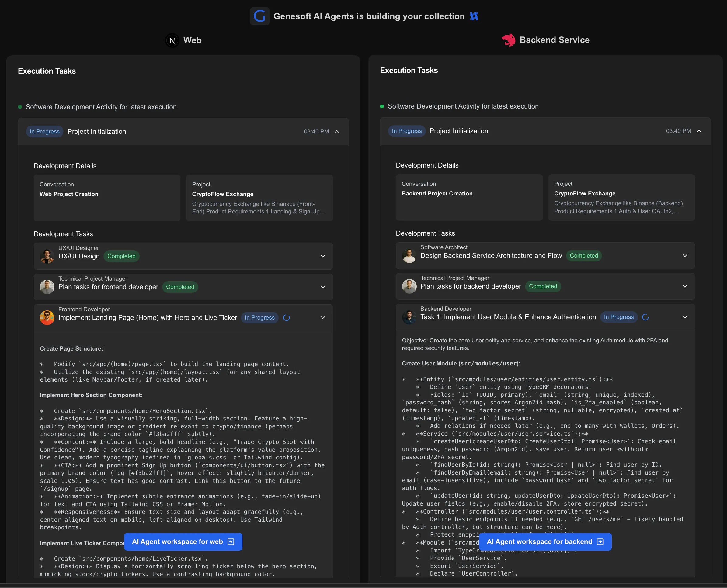Screen dimensions: 727x588
Task: Click the Backend Developer avatar
Action: [x=409, y=317]
